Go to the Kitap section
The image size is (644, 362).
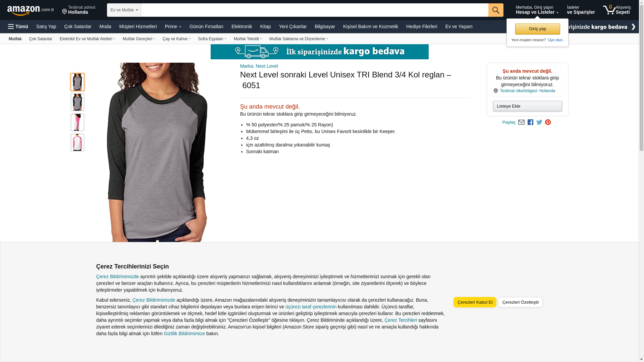[x=265, y=26]
